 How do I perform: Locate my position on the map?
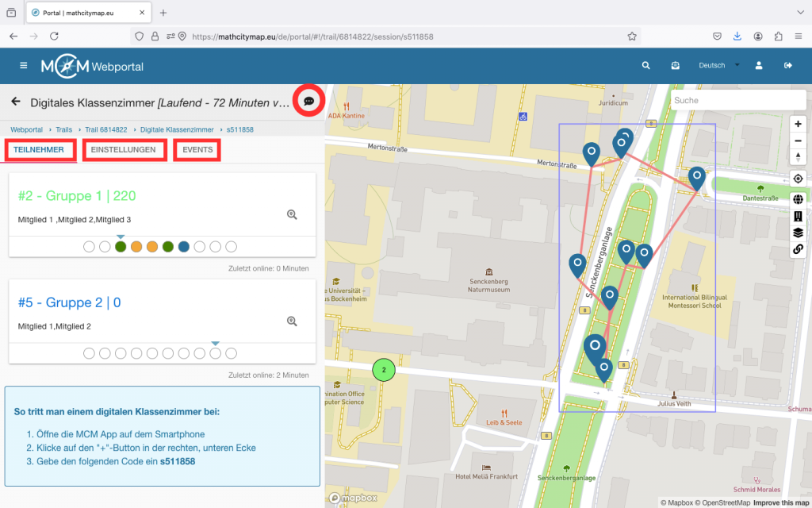[798, 179]
